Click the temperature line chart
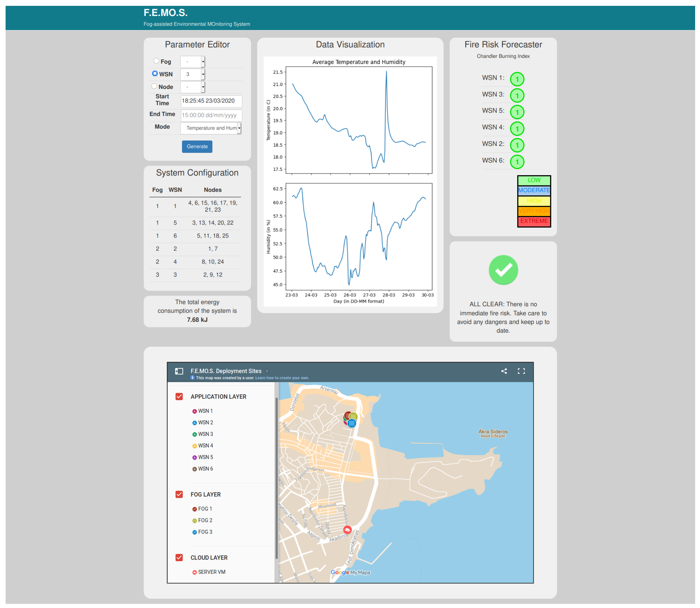Viewport: 700px width, 608px height. 359,120
